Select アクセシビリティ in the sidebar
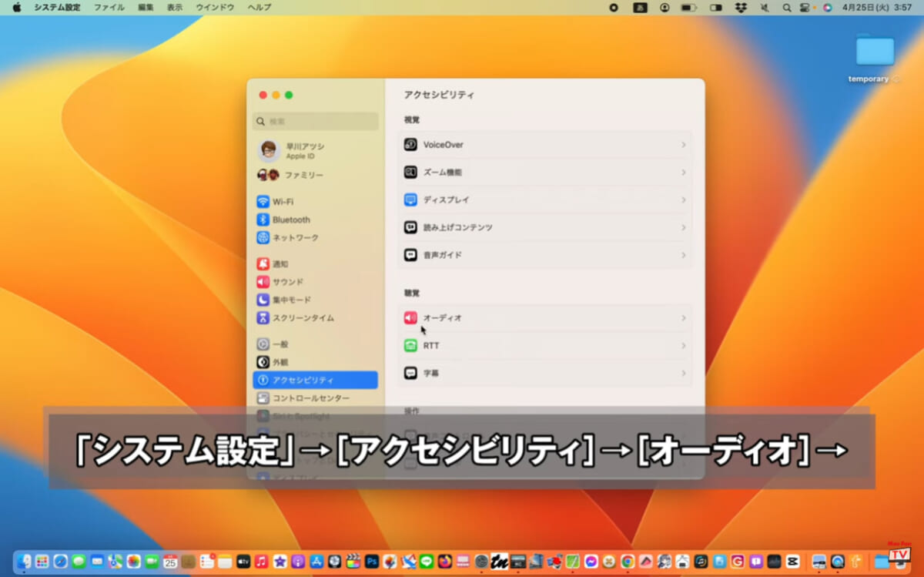The image size is (924, 577). [x=316, y=380]
